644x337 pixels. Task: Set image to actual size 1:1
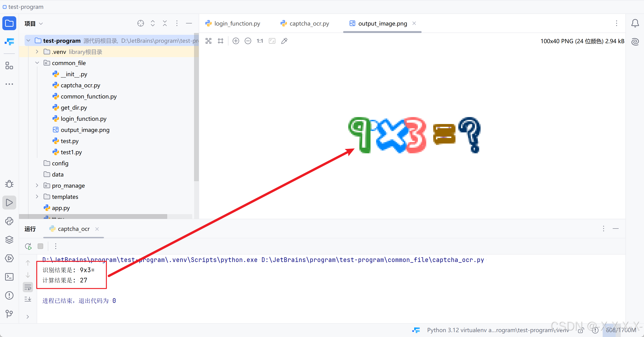point(260,41)
